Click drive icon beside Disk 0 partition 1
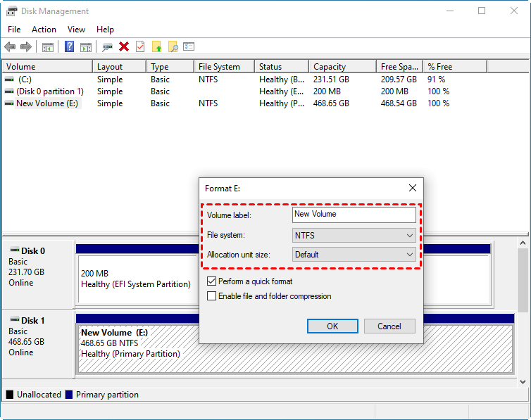 pos(9,91)
